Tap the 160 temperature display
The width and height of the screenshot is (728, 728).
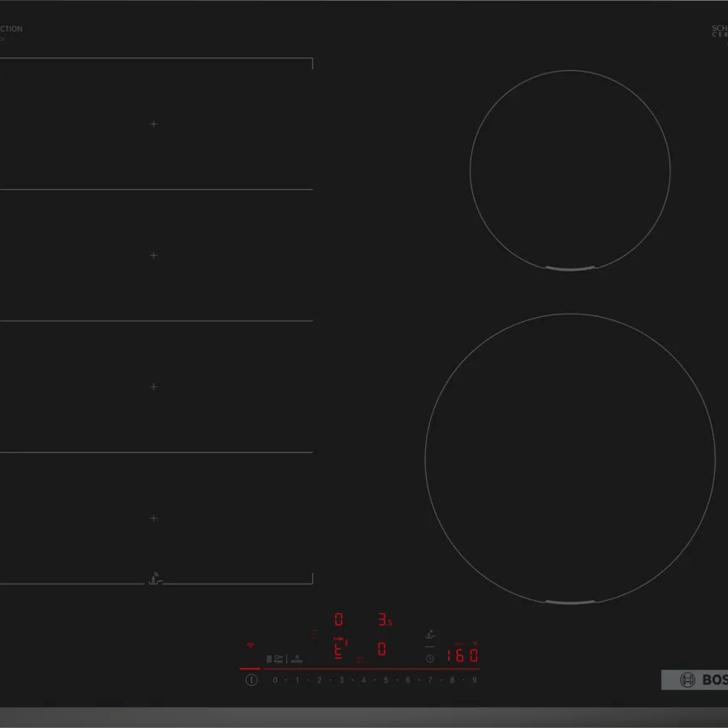tap(465, 655)
